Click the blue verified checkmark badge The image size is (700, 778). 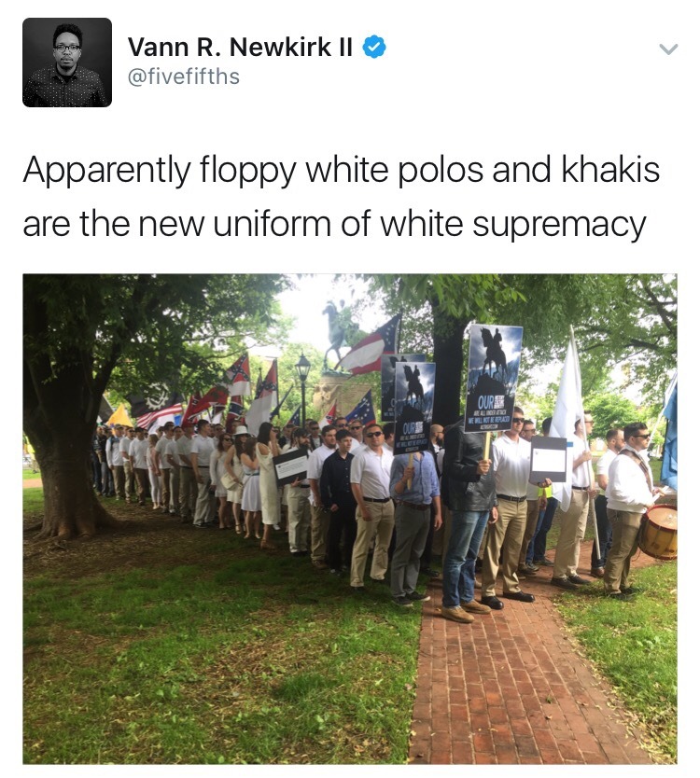pos(374,48)
